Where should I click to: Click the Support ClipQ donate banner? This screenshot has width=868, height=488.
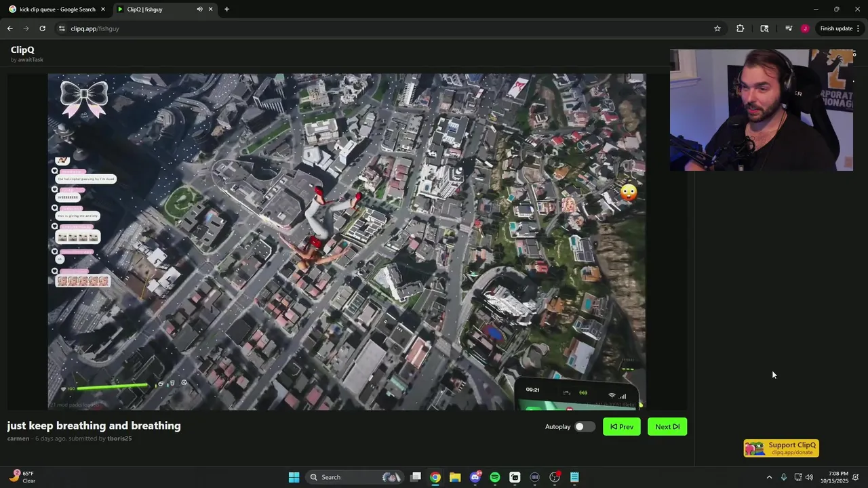tap(781, 448)
